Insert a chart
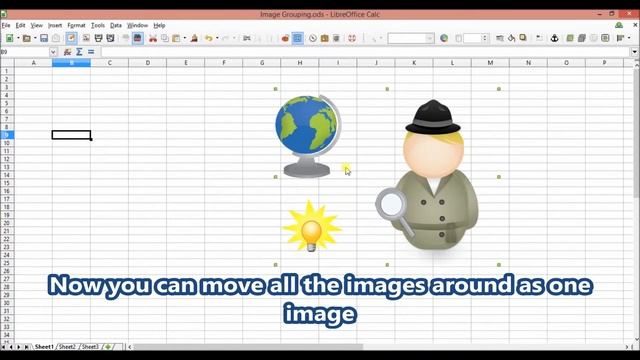640x360 pixels. coord(285,38)
